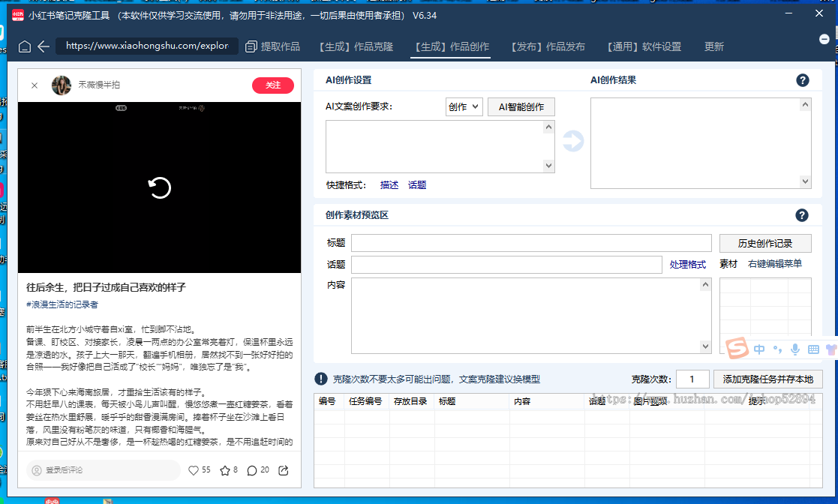
Task: Click the home icon in toolbar
Action: point(25,47)
